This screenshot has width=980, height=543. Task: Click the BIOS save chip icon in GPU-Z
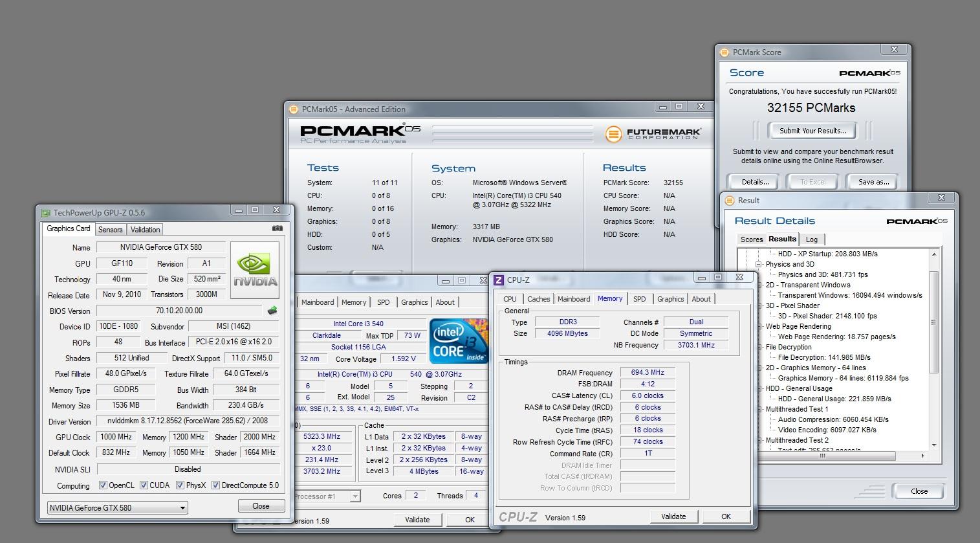(x=272, y=311)
